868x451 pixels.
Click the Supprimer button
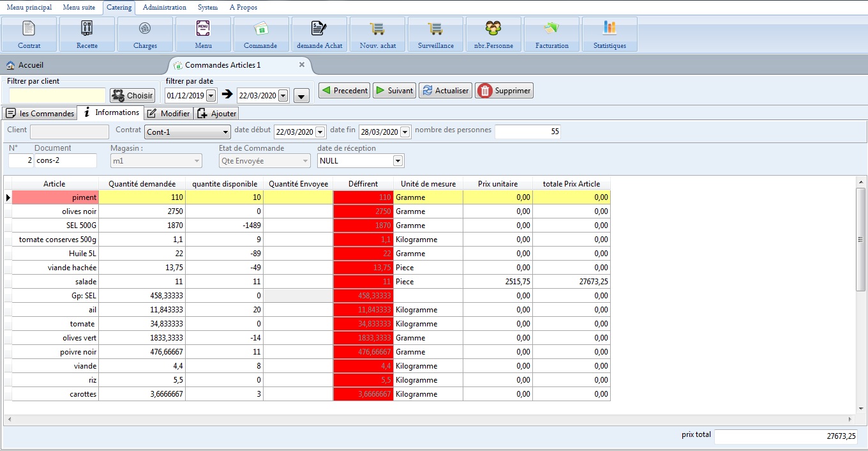click(504, 91)
